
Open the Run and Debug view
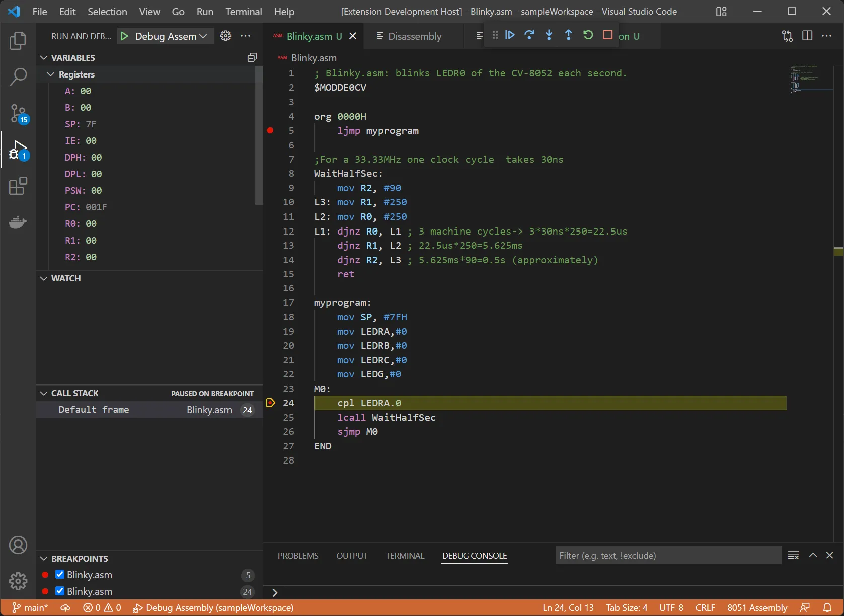pyautogui.click(x=18, y=150)
